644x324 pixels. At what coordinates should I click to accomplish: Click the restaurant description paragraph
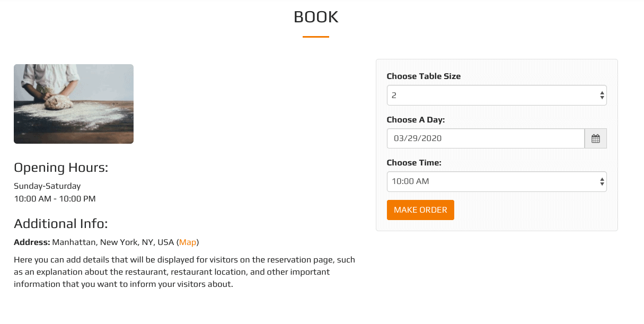click(x=184, y=272)
